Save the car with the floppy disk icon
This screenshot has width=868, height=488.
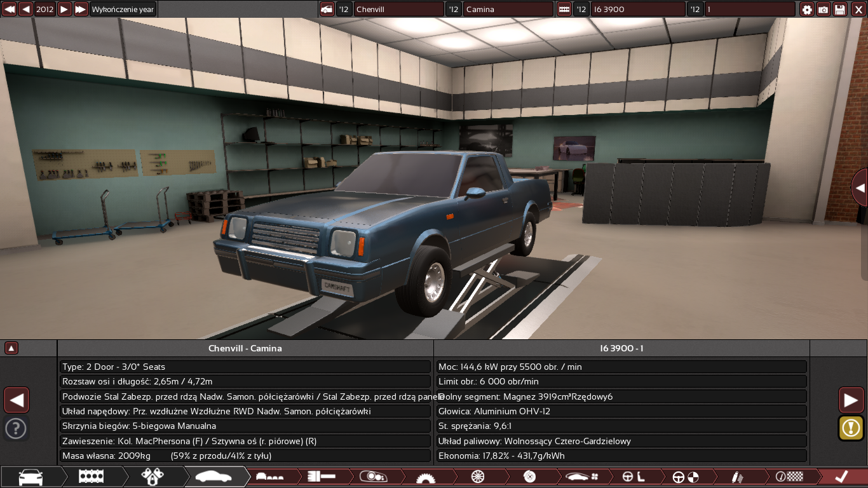tap(840, 9)
